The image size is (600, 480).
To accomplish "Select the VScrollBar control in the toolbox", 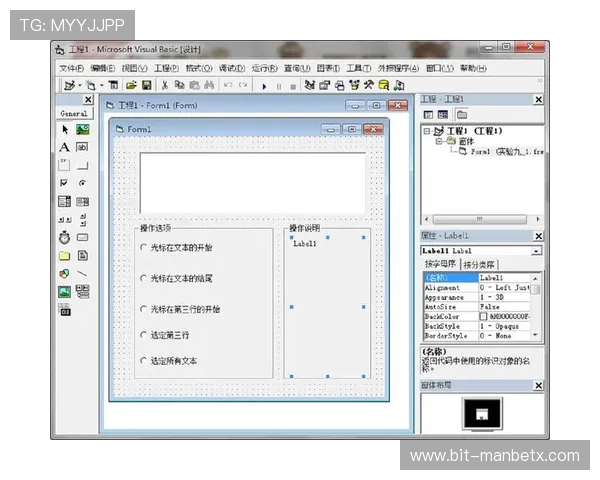I will (x=83, y=220).
